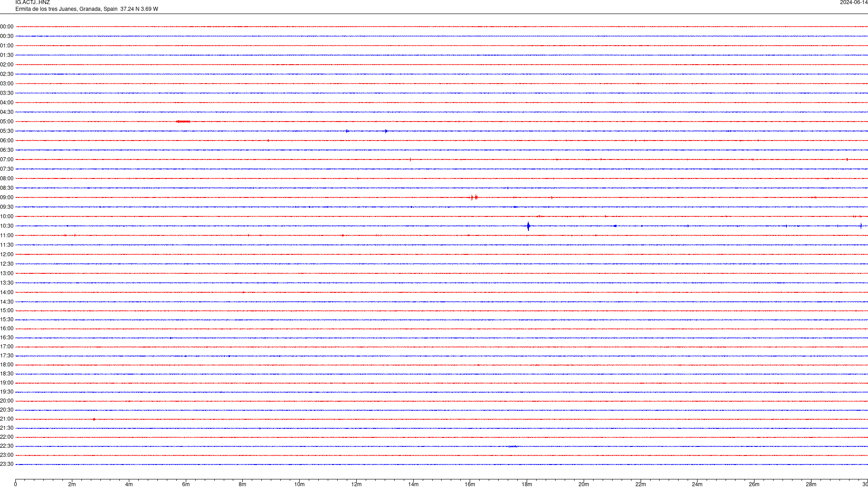Click the 10m tick on the time axis
Screen dimensions: 868x488
click(x=299, y=484)
